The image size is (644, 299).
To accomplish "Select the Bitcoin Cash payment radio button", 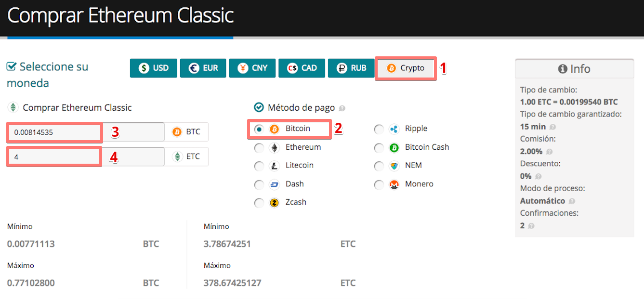I will [x=379, y=148].
